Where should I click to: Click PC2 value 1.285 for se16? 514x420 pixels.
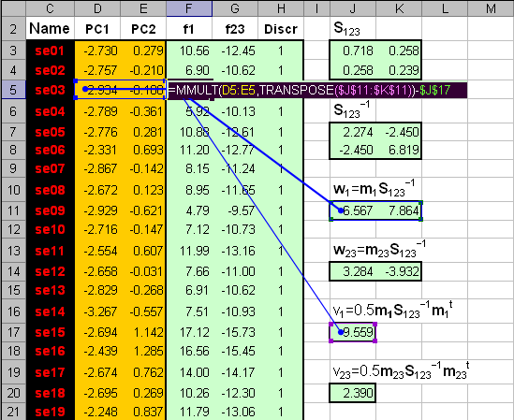(143, 351)
